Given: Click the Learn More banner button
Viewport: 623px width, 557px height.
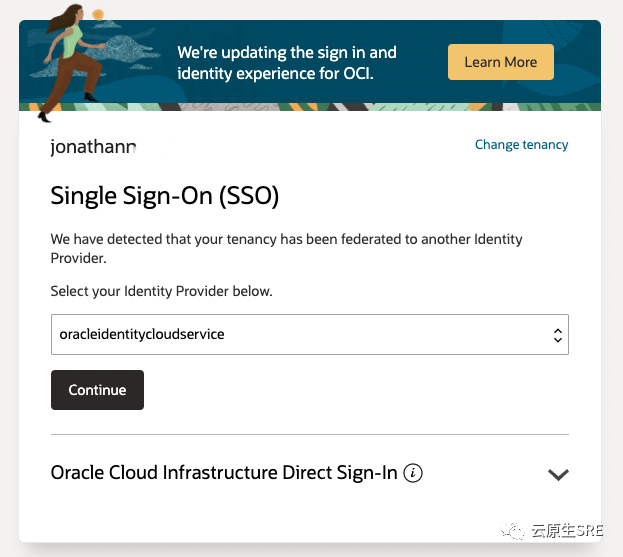Looking at the screenshot, I should click(501, 62).
